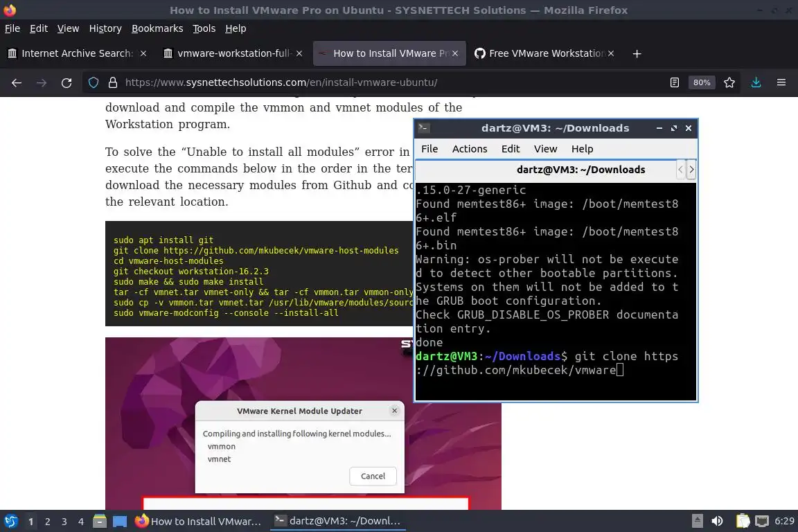Minimize the terminal window

point(659,128)
